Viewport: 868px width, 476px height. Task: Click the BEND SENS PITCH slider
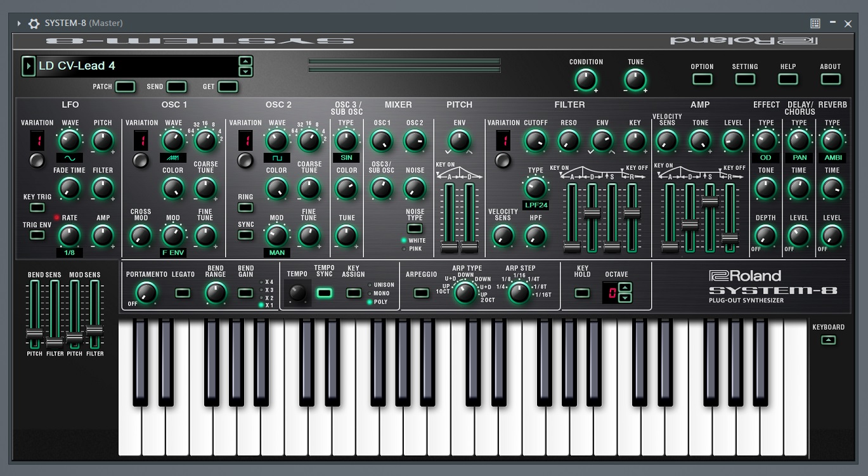coord(34,333)
